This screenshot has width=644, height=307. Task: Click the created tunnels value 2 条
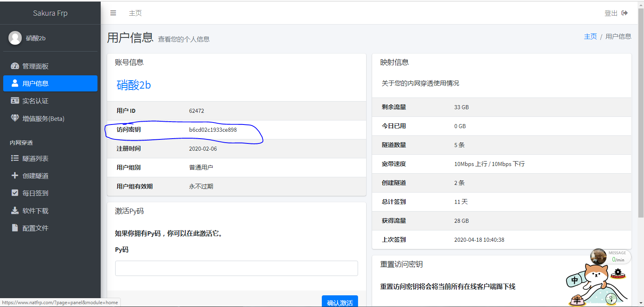pos(460,183)
